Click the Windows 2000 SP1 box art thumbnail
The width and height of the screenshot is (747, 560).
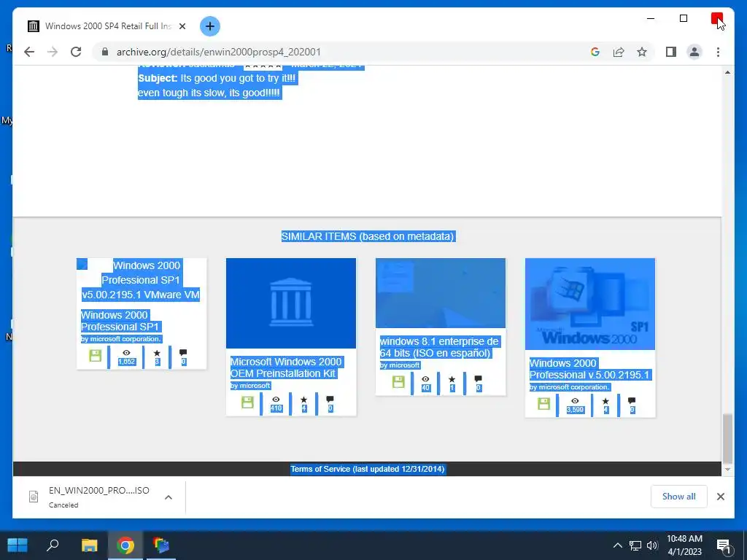[589, 304]
